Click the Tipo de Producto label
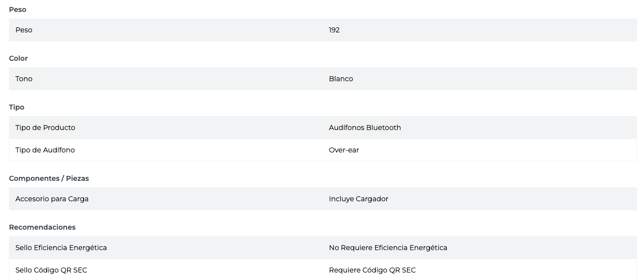 pos(45,128)
